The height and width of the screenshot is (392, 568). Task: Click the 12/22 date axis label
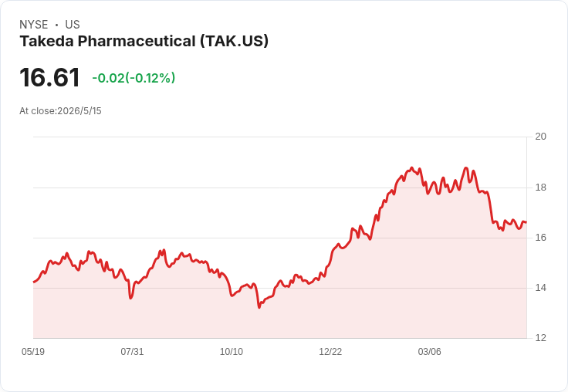(330, 352)
